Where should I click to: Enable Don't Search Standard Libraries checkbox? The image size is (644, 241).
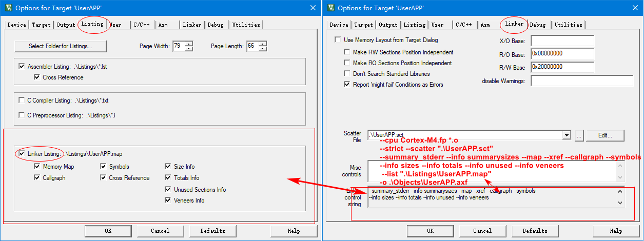click(347, 74)
